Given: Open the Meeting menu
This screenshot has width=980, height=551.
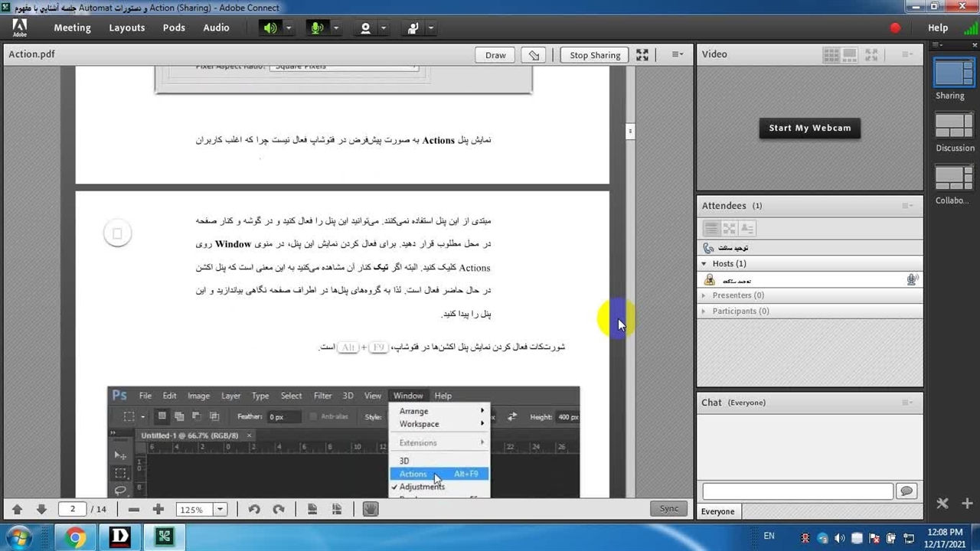Looking at the screenshot, I should coord(72,28).
